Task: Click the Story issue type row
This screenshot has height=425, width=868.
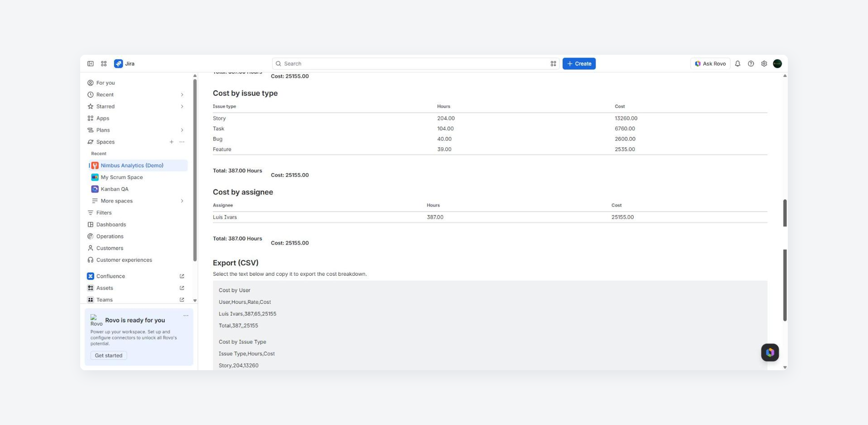Action: [x=490, y=119]
